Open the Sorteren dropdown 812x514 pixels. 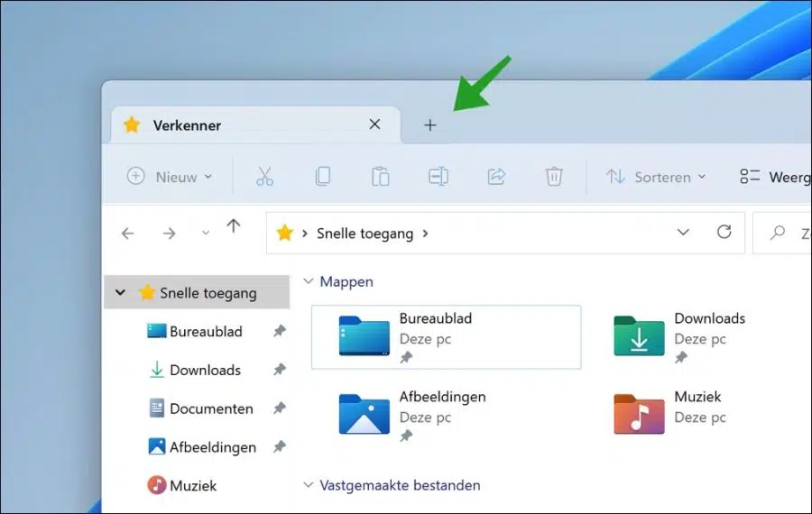coord(656,177)
